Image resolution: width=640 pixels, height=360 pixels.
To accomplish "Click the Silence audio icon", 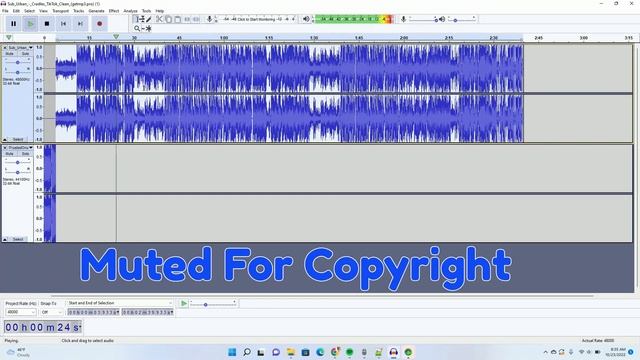I will click(x=196, y=19).
